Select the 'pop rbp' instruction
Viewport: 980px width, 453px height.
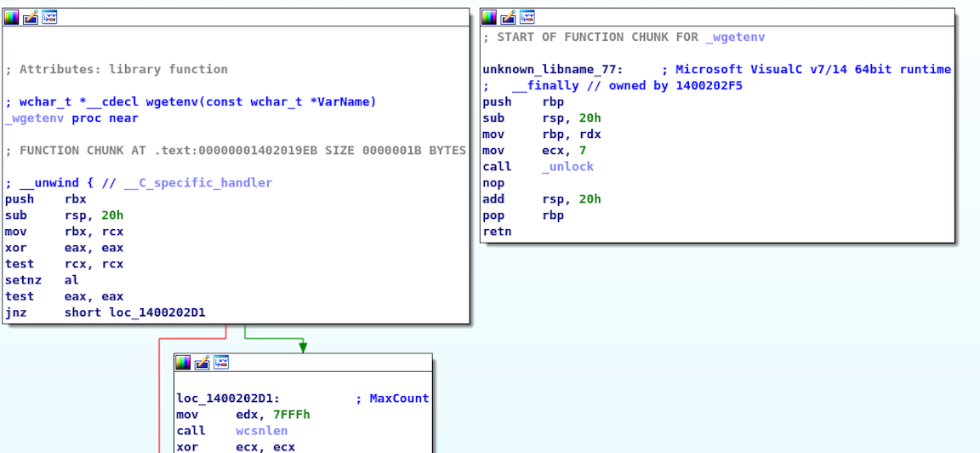point(523,215)
